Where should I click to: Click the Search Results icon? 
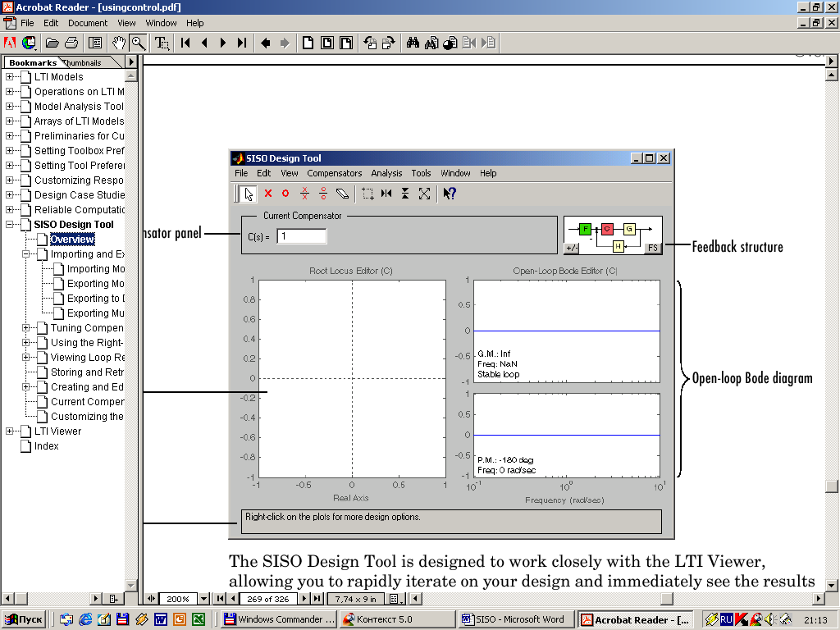tap(450, 43)
